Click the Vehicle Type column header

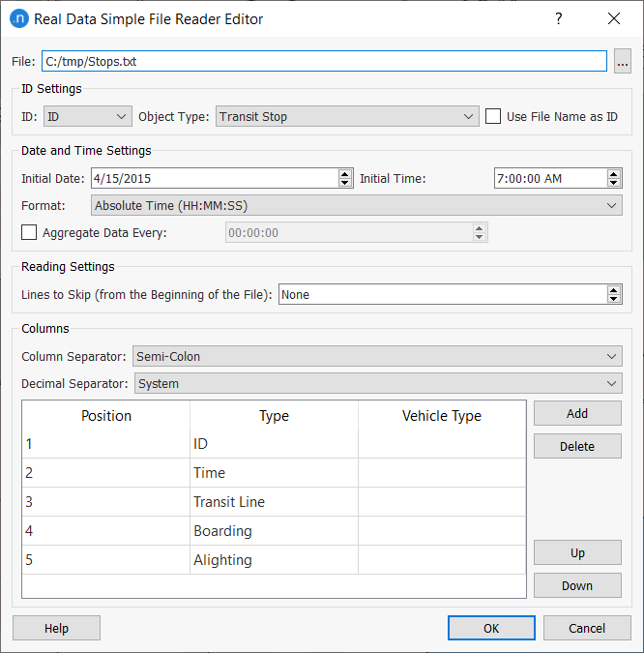tap(442, 416)
